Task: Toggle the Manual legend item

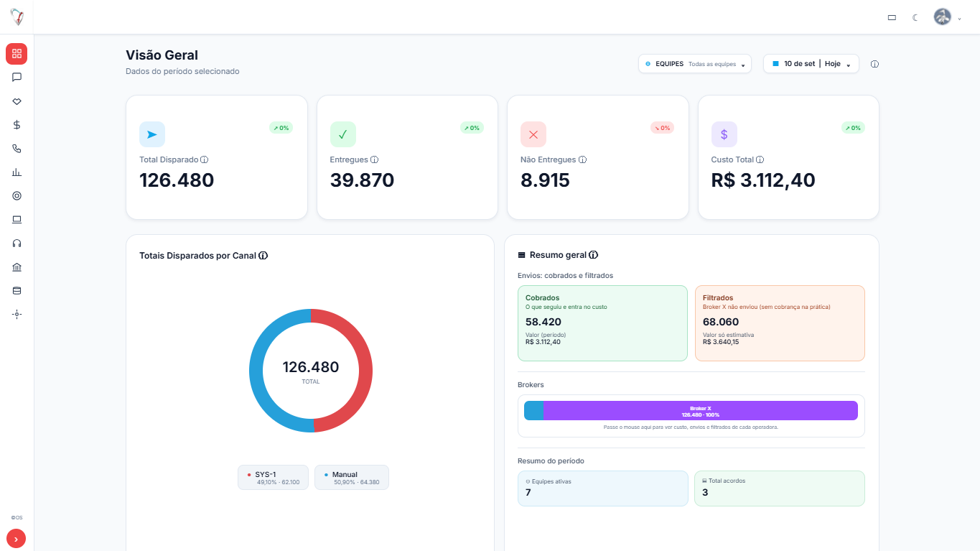Action: coord(352,478)
